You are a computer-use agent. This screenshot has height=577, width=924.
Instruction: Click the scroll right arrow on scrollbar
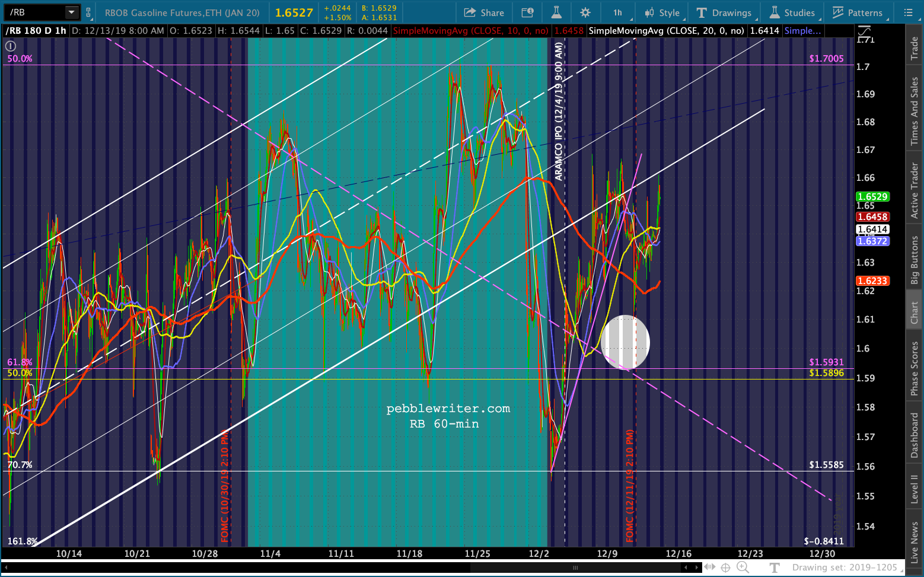point(696,568)
